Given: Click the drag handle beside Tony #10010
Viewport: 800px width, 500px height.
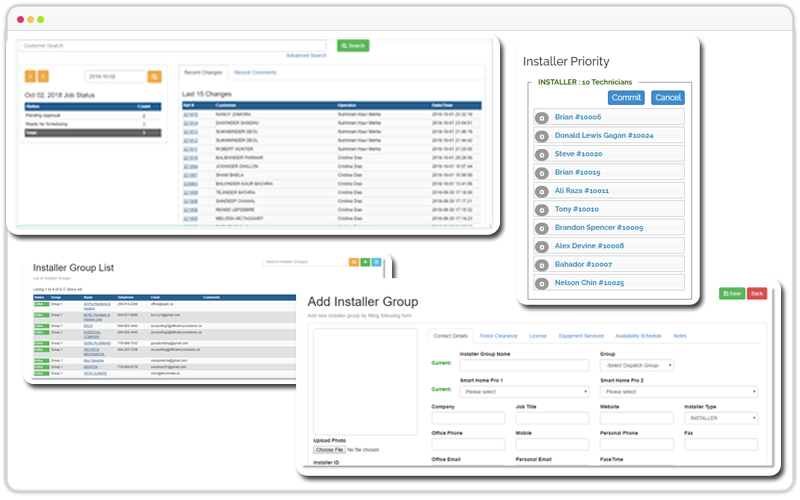Looking at the screenshot, I should (542, 209).
